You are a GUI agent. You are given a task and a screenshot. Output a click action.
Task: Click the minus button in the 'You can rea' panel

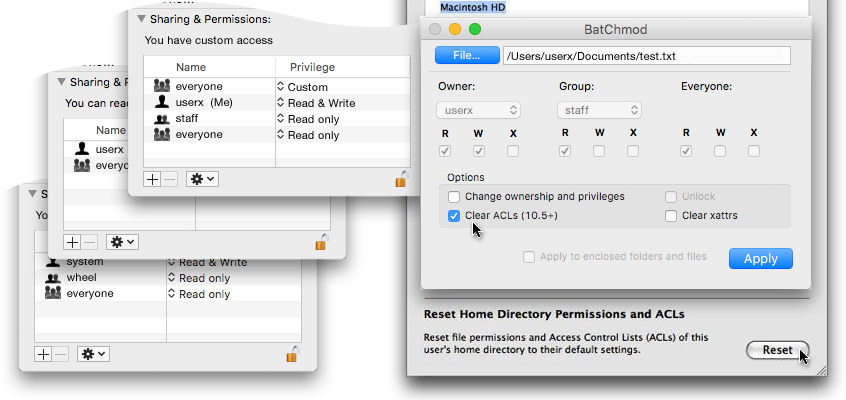[89, 242]
